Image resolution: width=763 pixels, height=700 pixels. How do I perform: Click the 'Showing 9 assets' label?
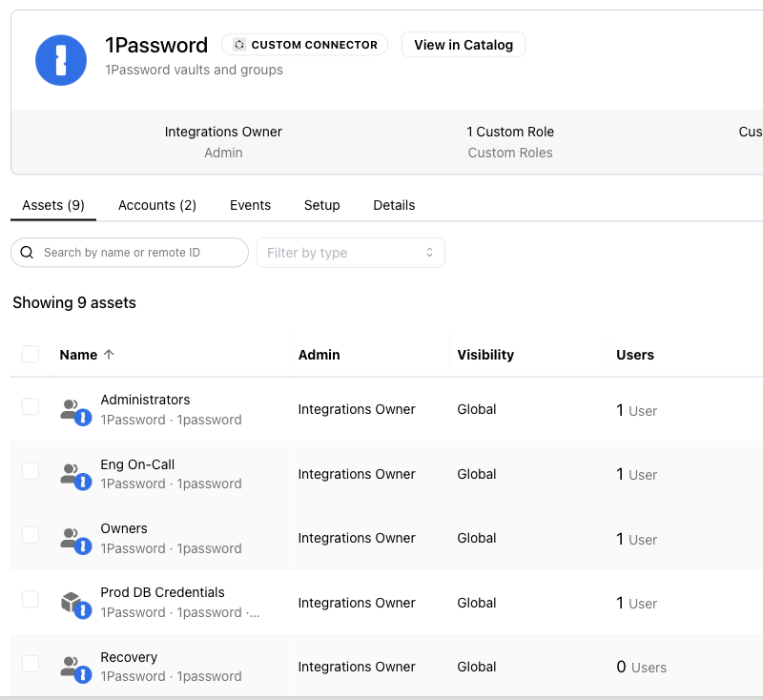point(74,302)
